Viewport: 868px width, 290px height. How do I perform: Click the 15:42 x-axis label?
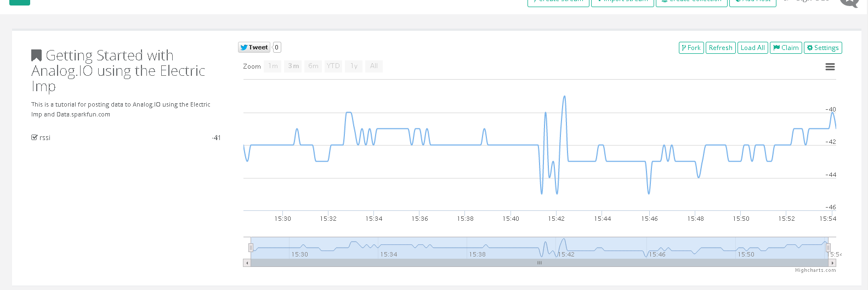[556, 219]
